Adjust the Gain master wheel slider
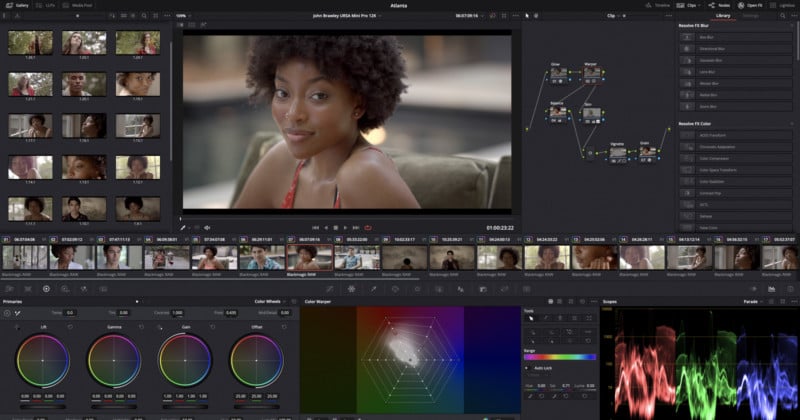The height and width of the screenshot is (420, 800). 185,407
